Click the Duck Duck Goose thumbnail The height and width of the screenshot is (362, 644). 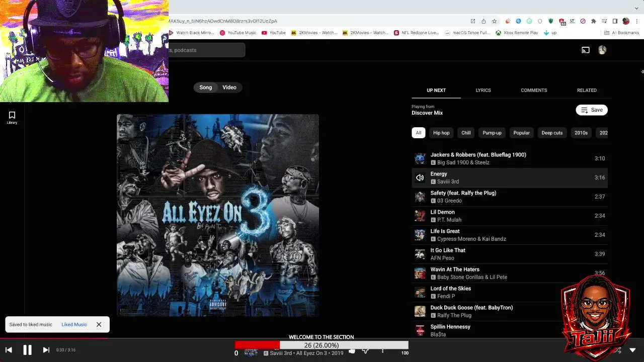click(x=420, y=311)
